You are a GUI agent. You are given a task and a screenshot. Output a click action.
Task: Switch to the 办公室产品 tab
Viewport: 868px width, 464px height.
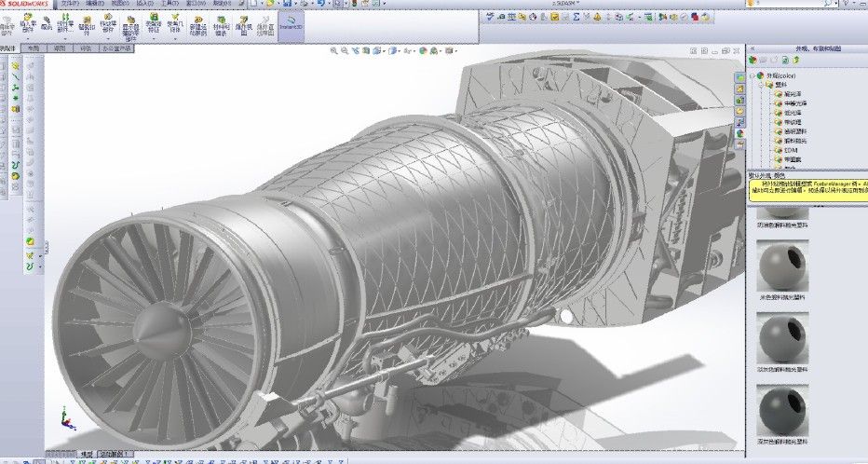[116, 48]
